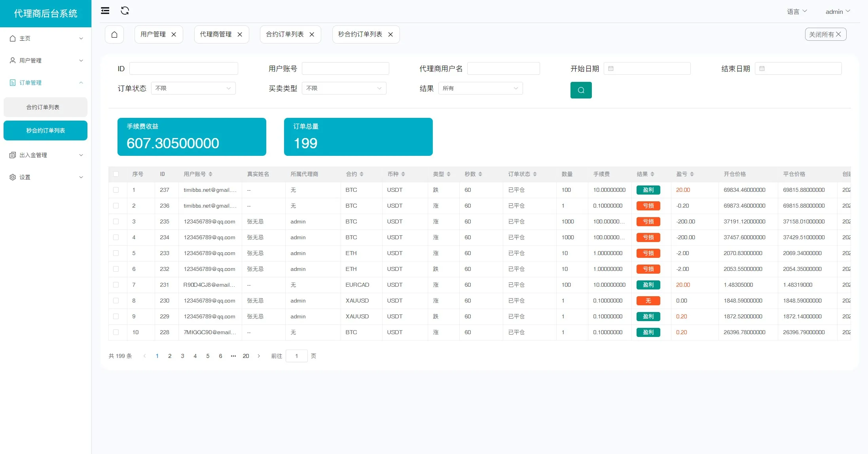Click the refresh page icon
This screenshot has width=868, height=454.
point(125,11)
